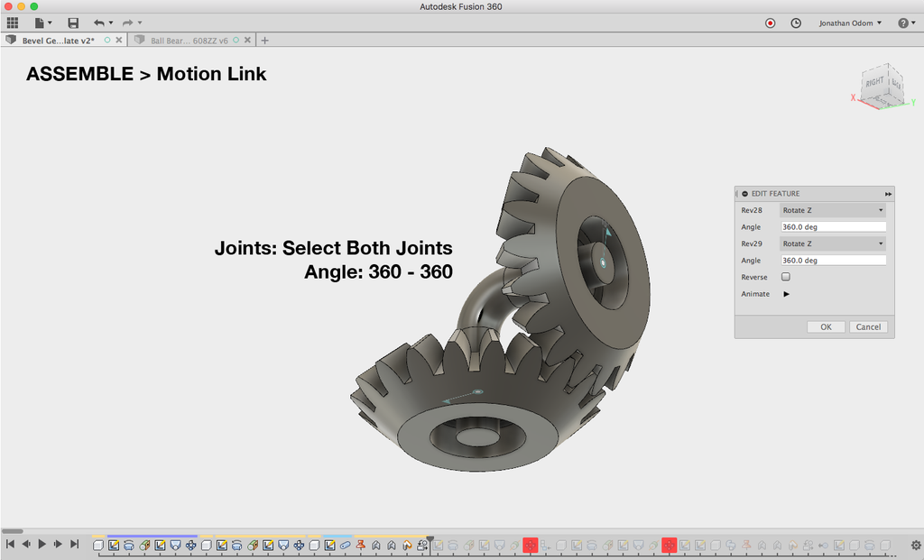
Task: Click the red record circle icon
Action: pyautogui.click(x=771, y=23)
